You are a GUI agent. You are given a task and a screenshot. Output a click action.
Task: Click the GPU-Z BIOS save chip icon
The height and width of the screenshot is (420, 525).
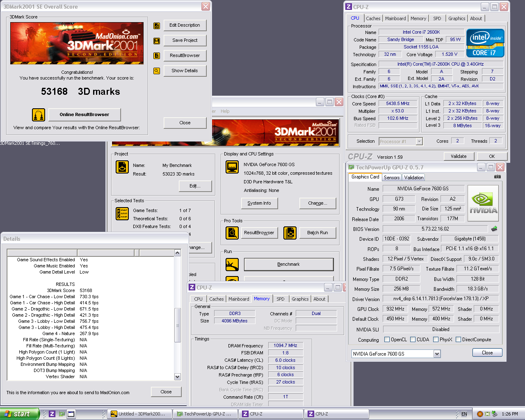494,229
